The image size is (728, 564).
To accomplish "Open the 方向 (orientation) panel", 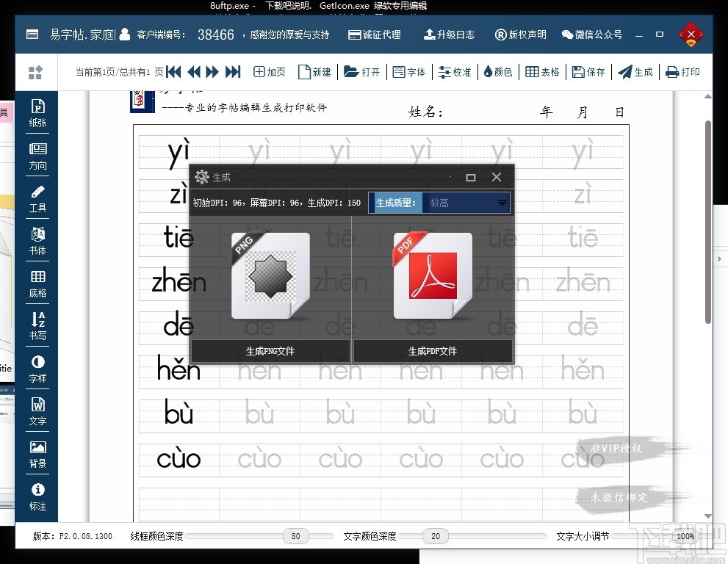I will [37, 156].
